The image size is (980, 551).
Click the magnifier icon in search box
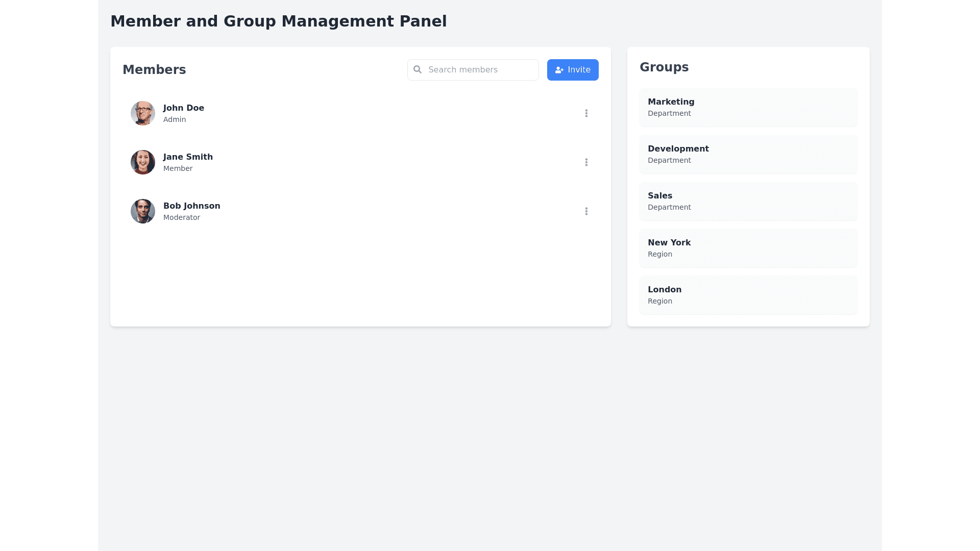[418, 69]
